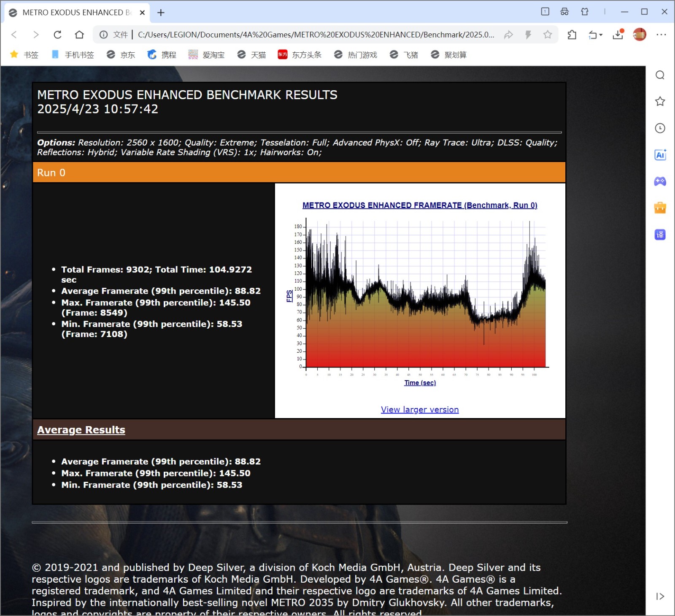Open the 京东 bookmark
675x616 pixels.
pos(121,55)
